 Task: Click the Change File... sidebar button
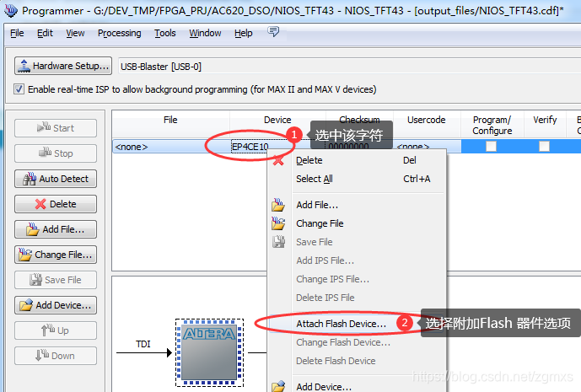(56, 255)
